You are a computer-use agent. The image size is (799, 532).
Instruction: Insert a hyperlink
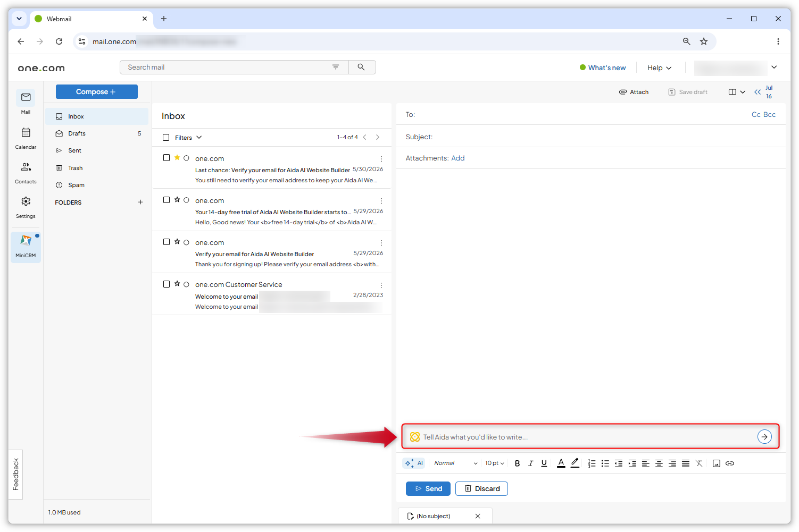(730, 463)
